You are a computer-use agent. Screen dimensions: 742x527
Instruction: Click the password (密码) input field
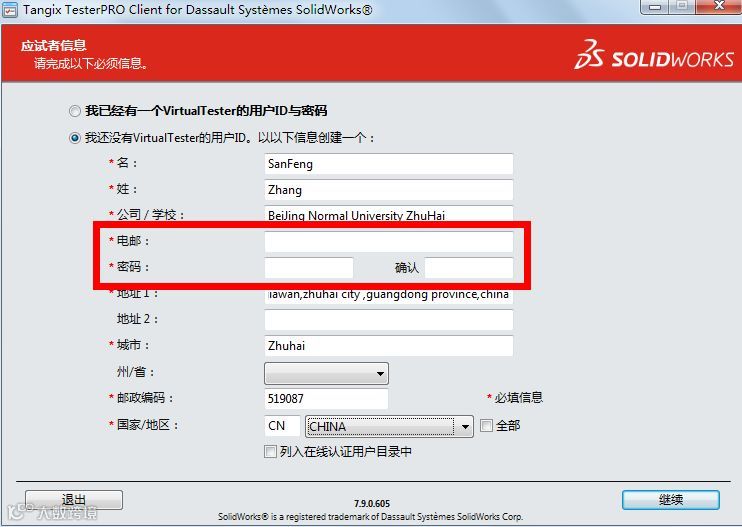pos(309,268)
